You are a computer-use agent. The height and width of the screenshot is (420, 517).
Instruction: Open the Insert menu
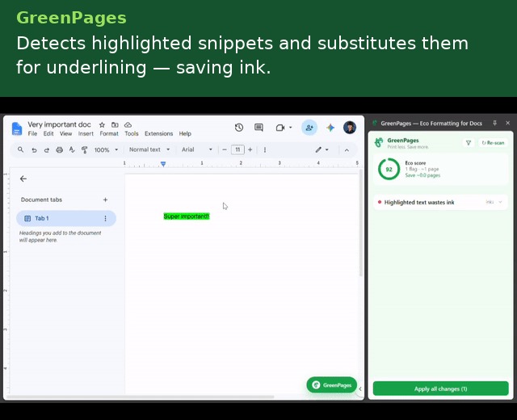click(x=86, y=134)
